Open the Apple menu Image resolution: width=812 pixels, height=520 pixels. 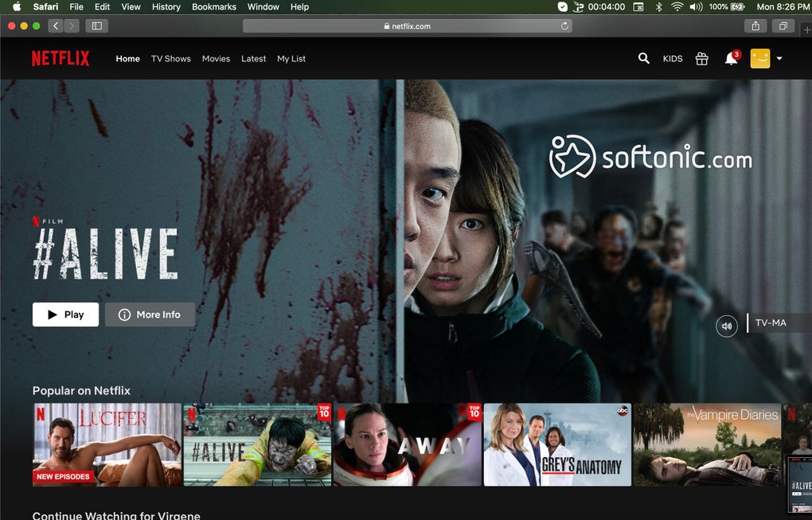point(17,6)
